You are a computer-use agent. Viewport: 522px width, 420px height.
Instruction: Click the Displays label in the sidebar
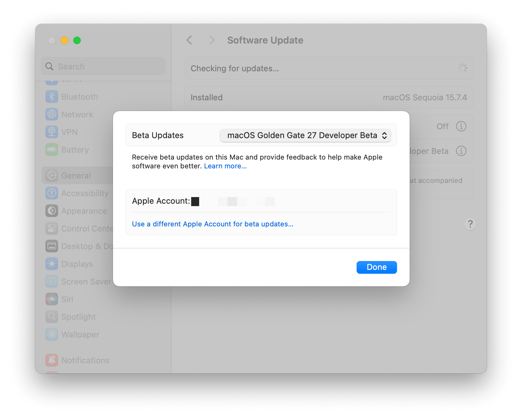pos(77,264)
